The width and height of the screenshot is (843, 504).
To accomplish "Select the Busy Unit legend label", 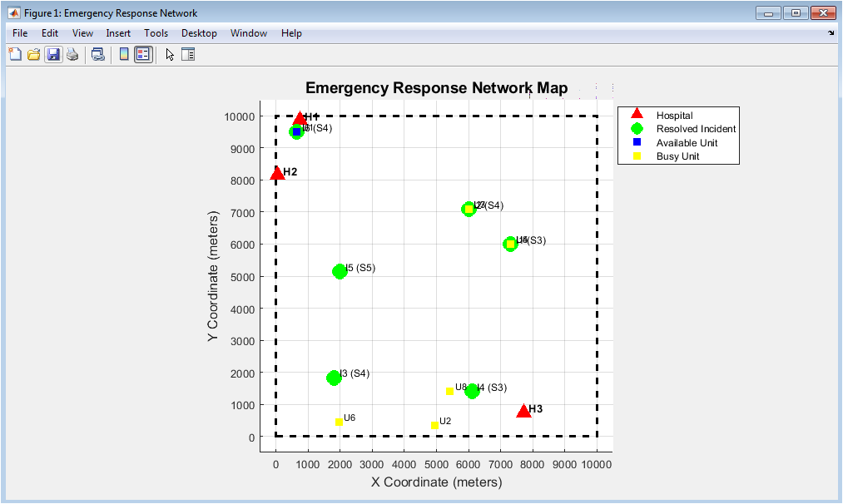I will pos(677,156).
